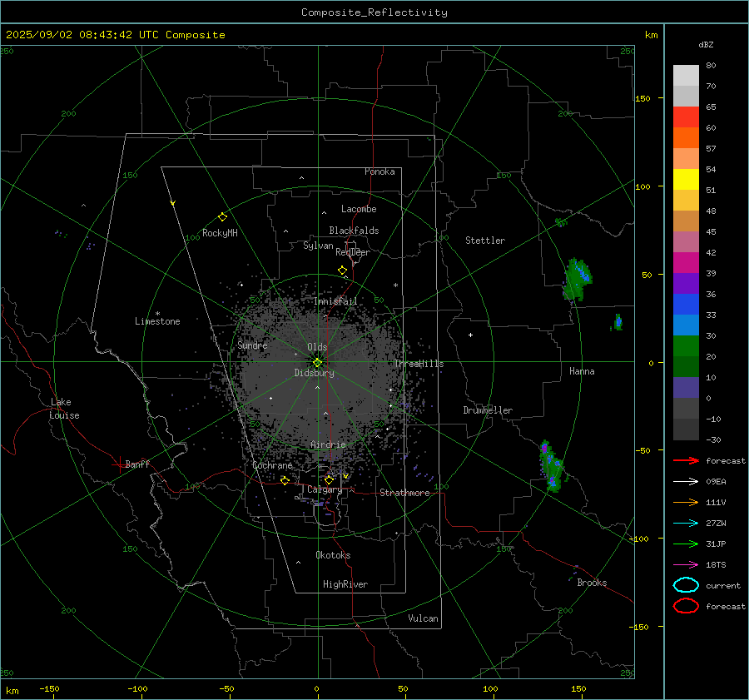Click the 100 tick on right axis
This screenshot has width=749, height=700.
click(642, 186)
